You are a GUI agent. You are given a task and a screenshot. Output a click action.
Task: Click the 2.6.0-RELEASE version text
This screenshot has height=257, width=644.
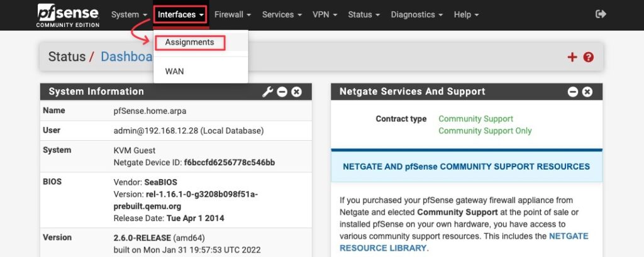(x=142, y=238)
